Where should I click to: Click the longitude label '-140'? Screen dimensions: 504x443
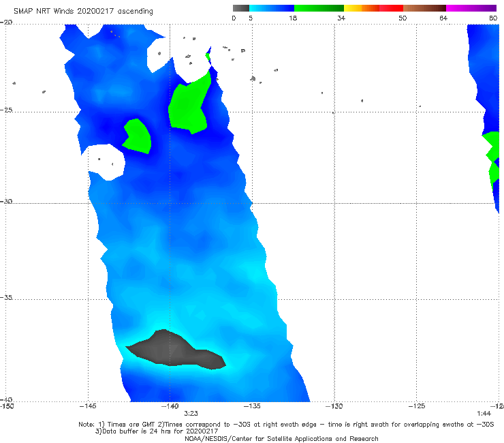click(170, 406)
